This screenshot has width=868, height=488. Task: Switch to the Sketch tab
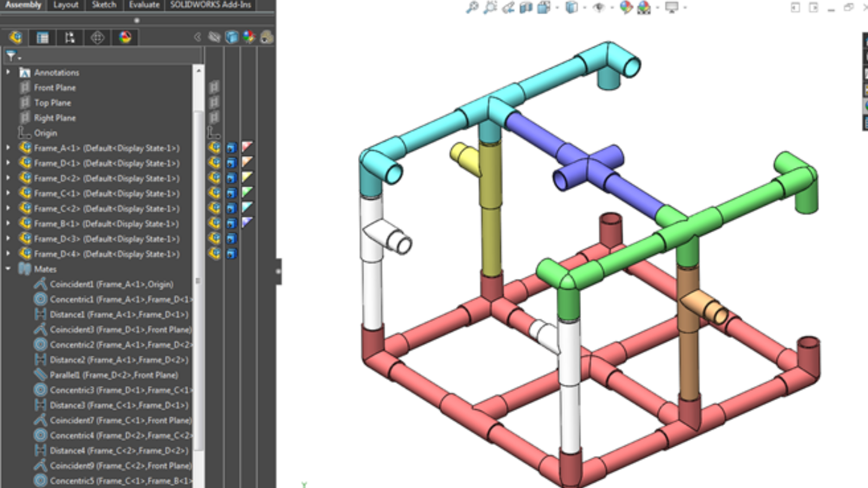tap(104, 5)
